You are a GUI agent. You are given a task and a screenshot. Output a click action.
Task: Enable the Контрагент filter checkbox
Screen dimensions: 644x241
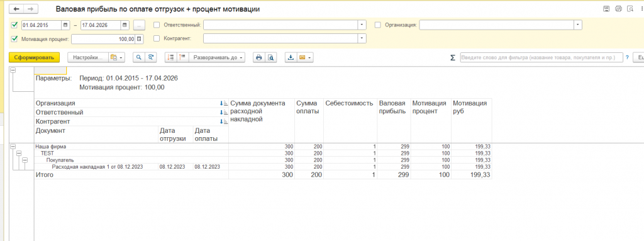(157, 38)
